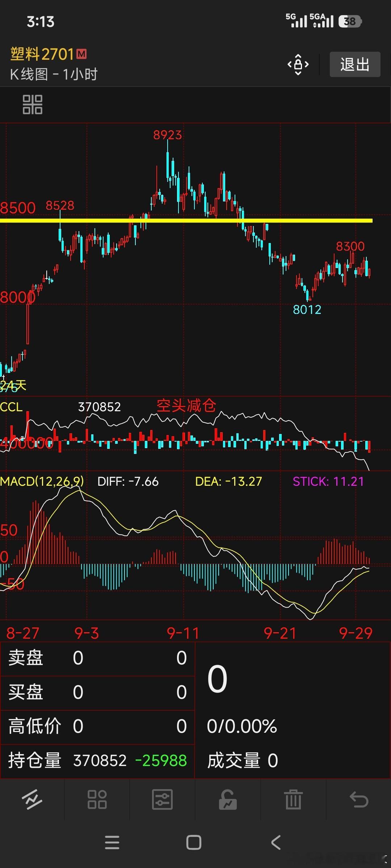391x868 pixels.
Task: Select the trend line drawing tool icon
Action: [32, 799]
